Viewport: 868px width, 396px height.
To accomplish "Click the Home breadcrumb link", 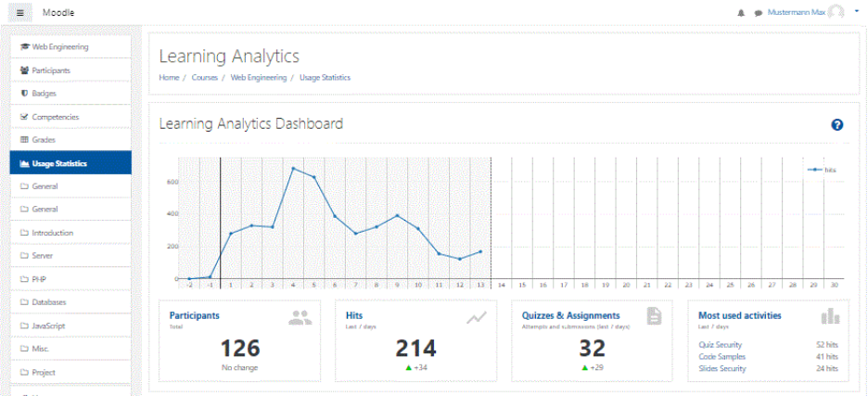I will pos(169,78).
